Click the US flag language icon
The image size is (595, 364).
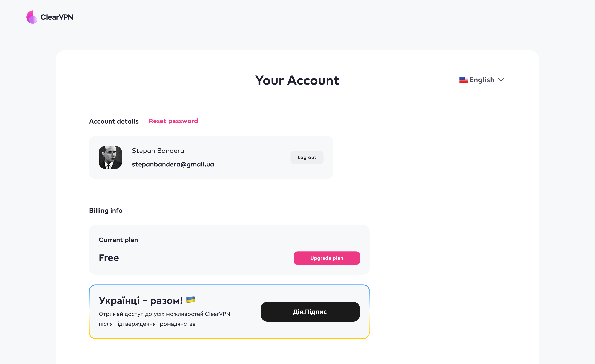coord(463,80)
